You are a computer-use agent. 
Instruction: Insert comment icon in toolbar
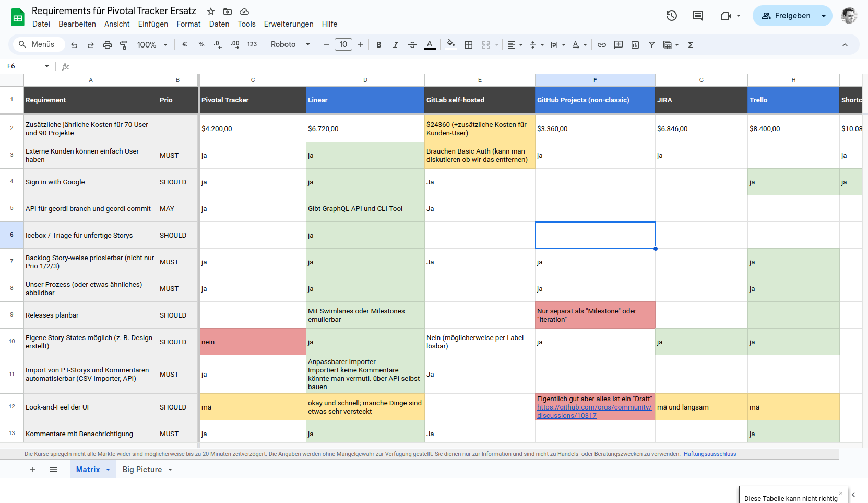pyautogui.click(x=619, y=45)
